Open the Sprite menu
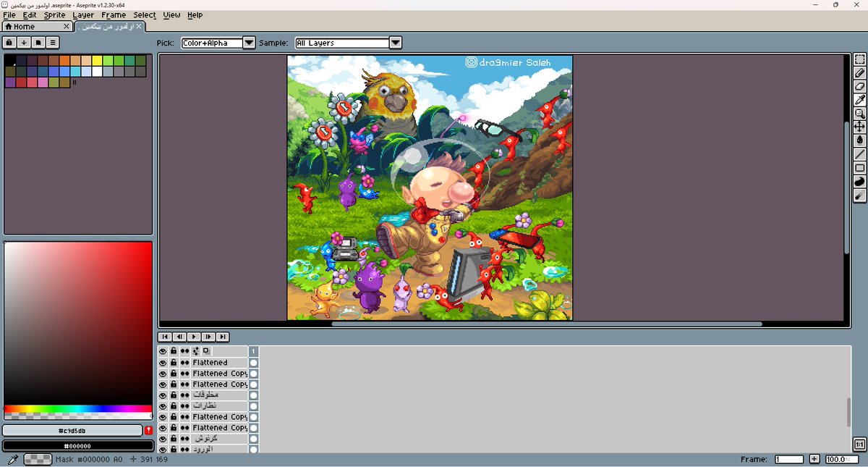Image resolution: width=868 pixels, height=467 pixels. coord(54,14)
